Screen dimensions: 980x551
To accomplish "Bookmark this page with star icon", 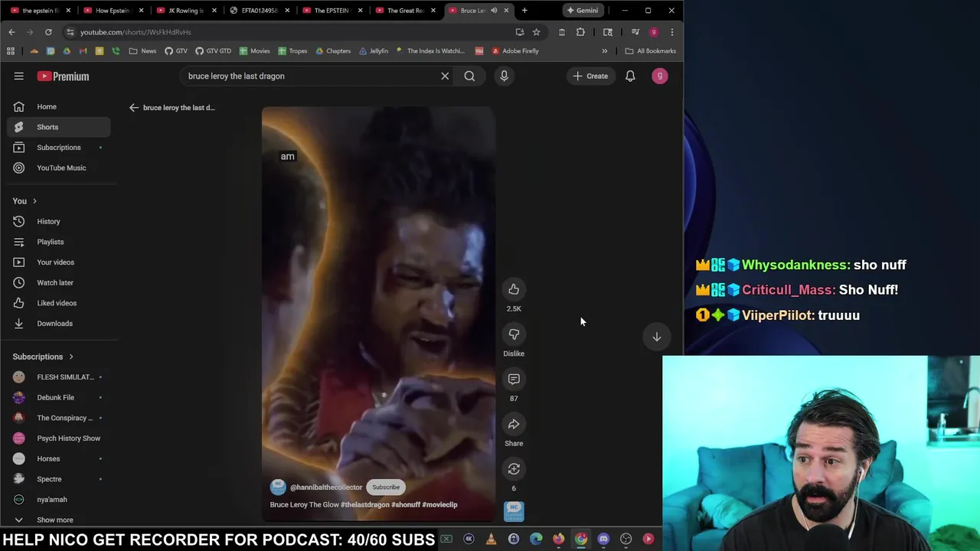I will click(x=536, y=32).
